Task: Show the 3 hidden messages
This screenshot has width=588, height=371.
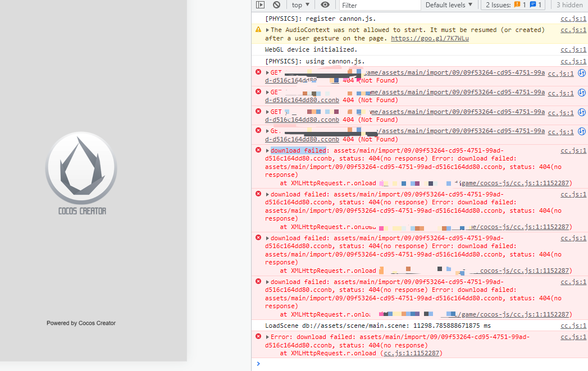Action: pyautogui.click(x=569, y=4)
